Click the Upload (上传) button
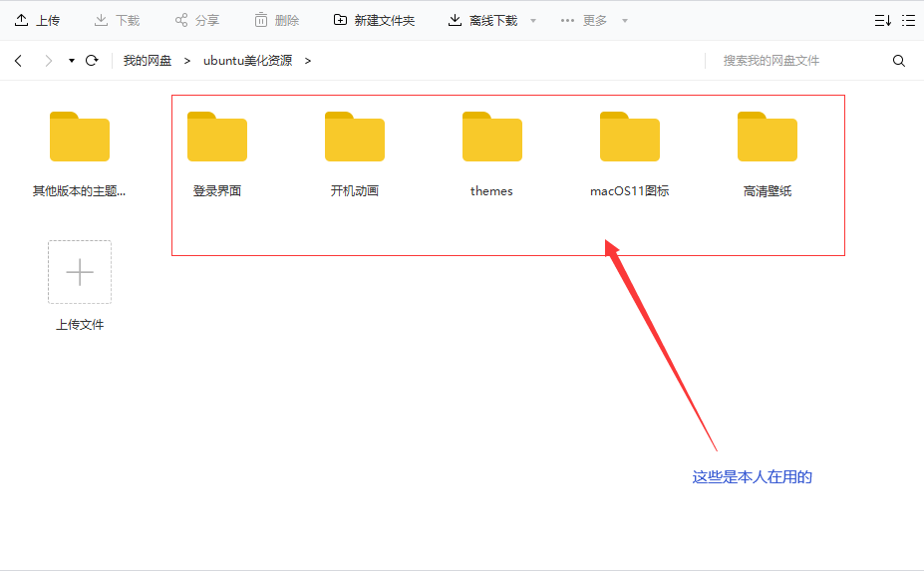 [37, 21]
